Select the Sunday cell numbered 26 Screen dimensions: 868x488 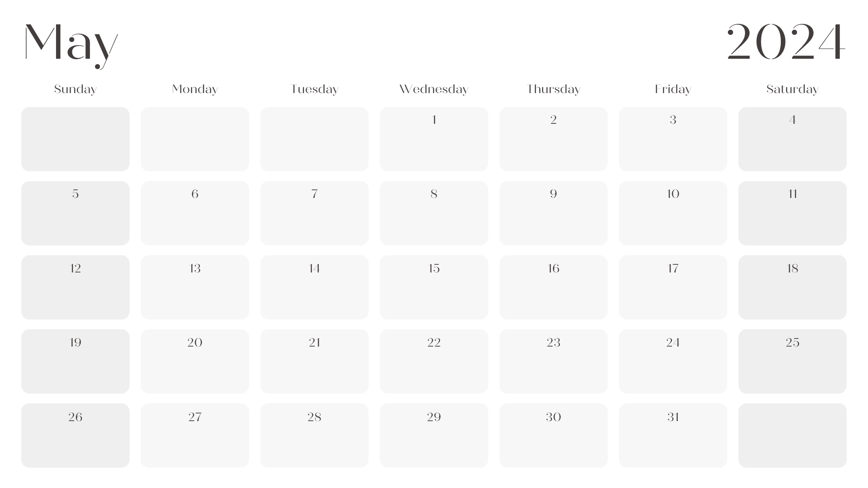[75, 436]
